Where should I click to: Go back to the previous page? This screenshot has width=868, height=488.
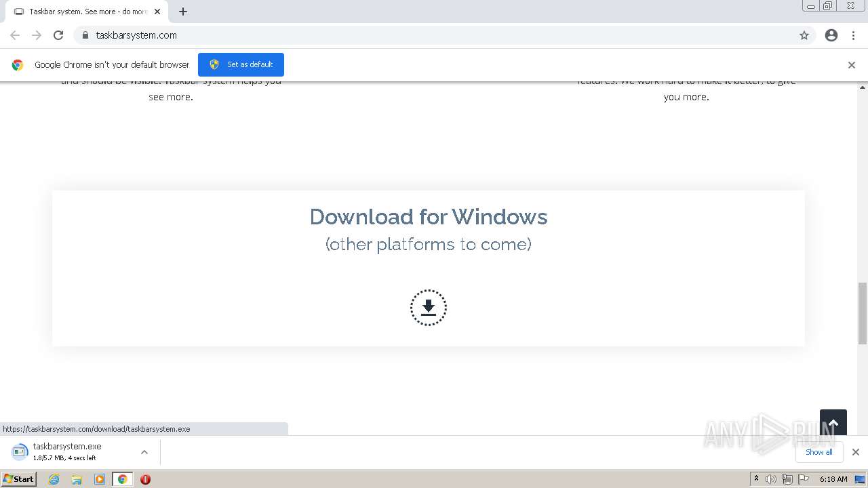[x=15, y=35]
